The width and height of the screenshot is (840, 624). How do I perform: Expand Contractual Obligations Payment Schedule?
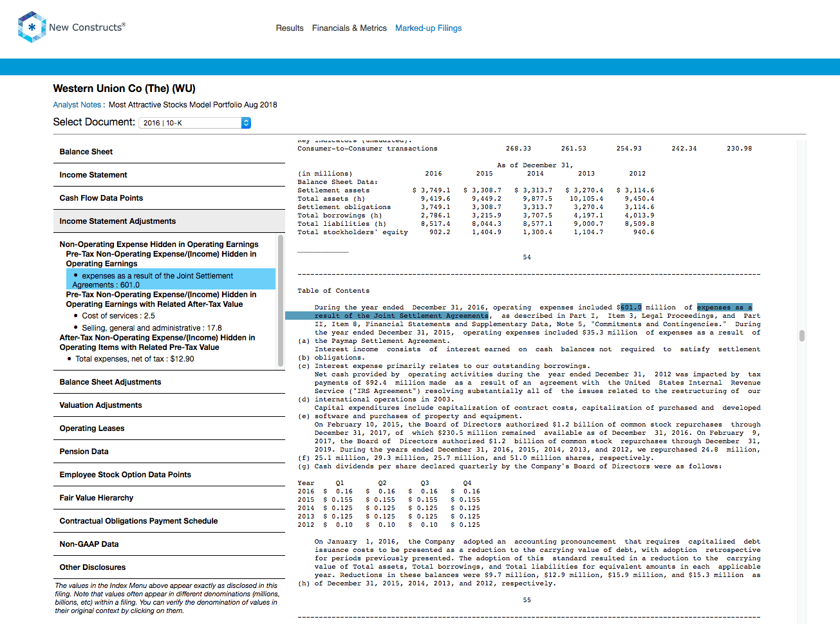point(169,521)
